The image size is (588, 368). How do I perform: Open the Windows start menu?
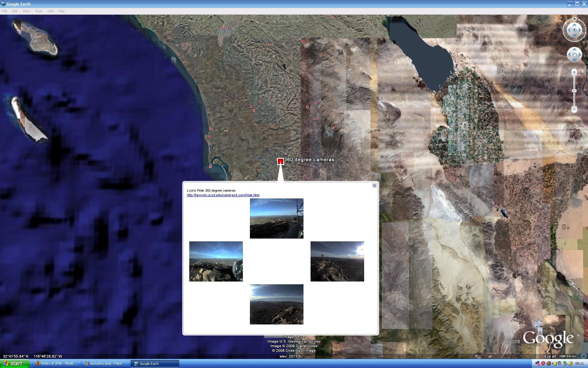pos(15,363)
